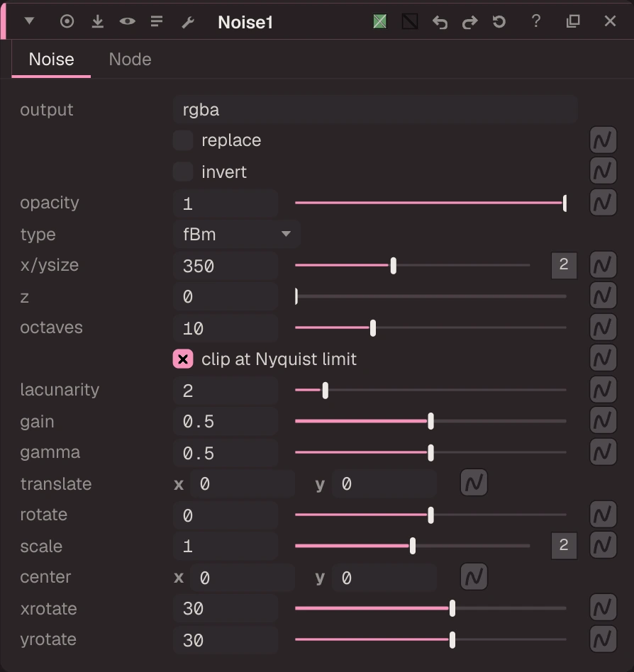
Task: Open animation menu for rotate
Action: tap(603, 515)
